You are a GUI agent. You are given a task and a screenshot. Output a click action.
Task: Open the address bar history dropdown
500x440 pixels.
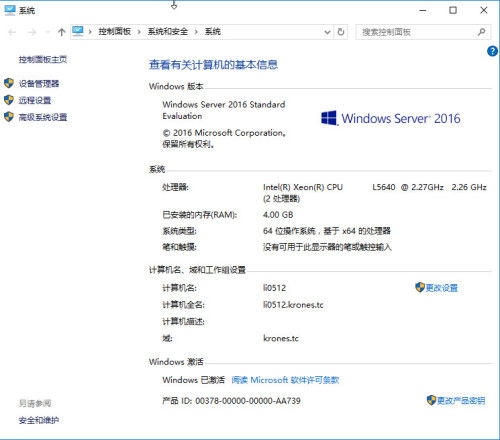(x=327, y=32)
